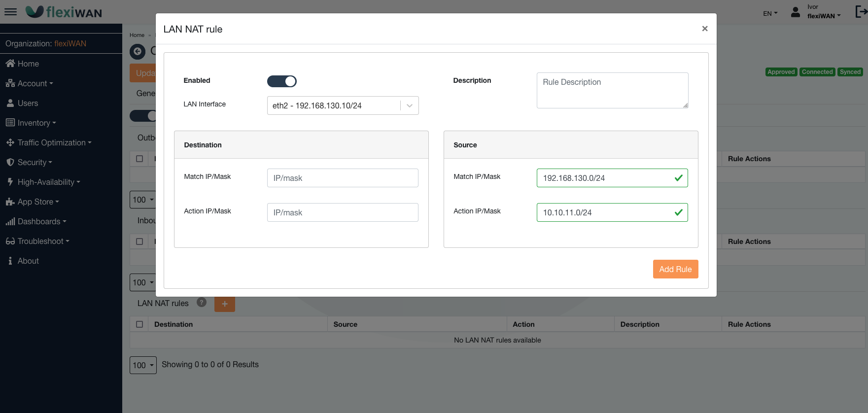The height and width of the screenshot is (413, 868).
Task: Close the LAN NAT rule dialog
Action: coord(704,29)
